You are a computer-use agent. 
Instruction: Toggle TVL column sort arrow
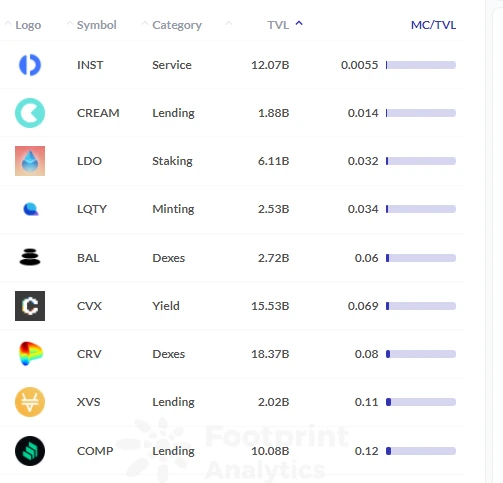tap(299, 23)
